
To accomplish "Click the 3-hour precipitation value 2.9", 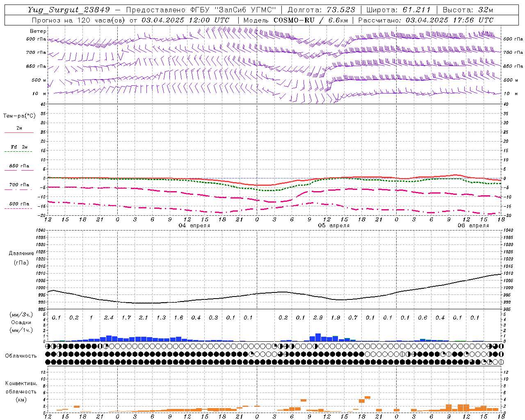I will [x=318, y=317].
